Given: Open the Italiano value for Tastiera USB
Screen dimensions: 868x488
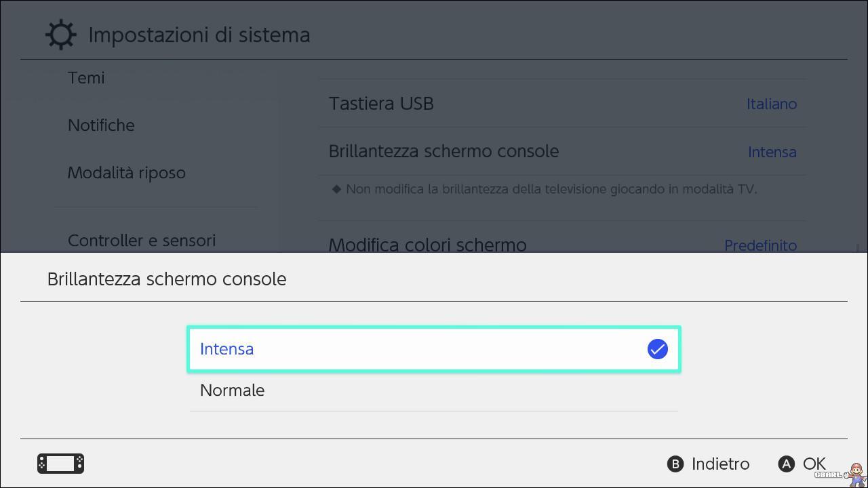Looking at the screenshot, I should 772,104.
